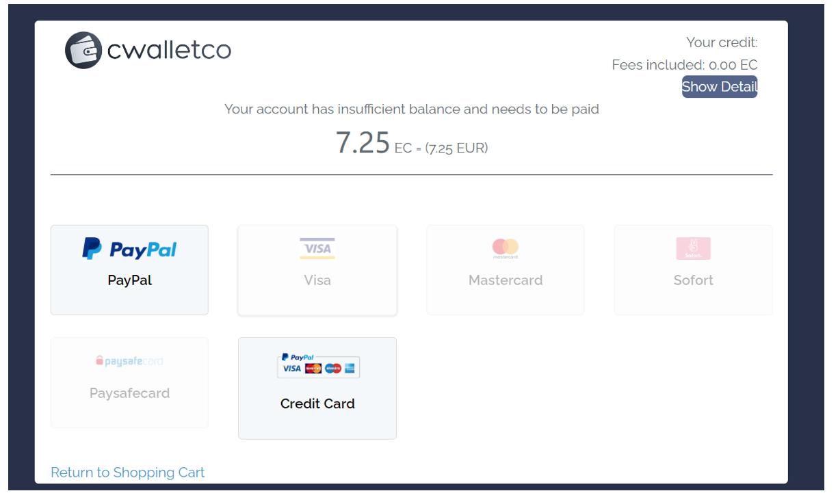Pick the Paysafecard payment label
The width and height of the screenshot is (838, 504).
click(x=129, y=393)
